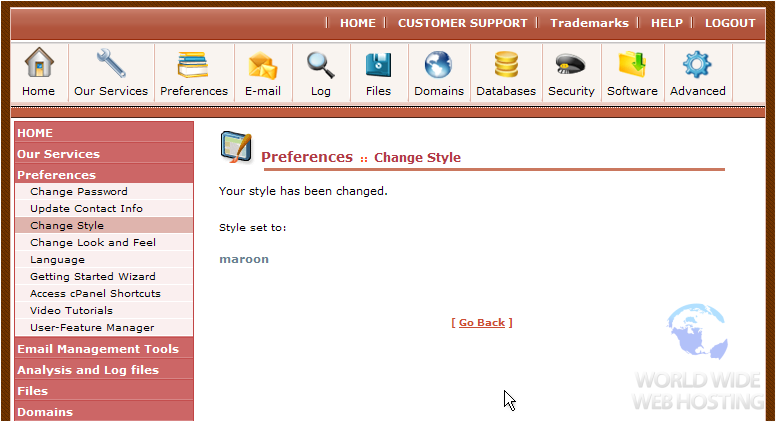The width and height of the screenshot is (776, 422).
Task: Collapse Preferences sidebar section
Action: 104,175
